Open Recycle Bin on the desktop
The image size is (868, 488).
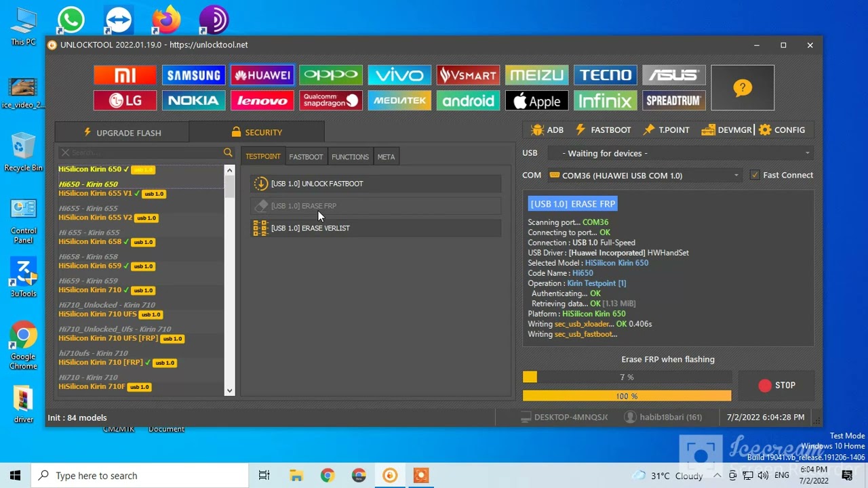(x=23, y=152)
